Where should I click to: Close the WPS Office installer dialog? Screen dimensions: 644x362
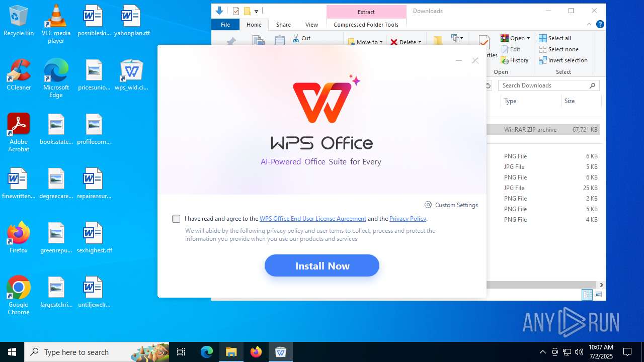(x=475, y=60)
